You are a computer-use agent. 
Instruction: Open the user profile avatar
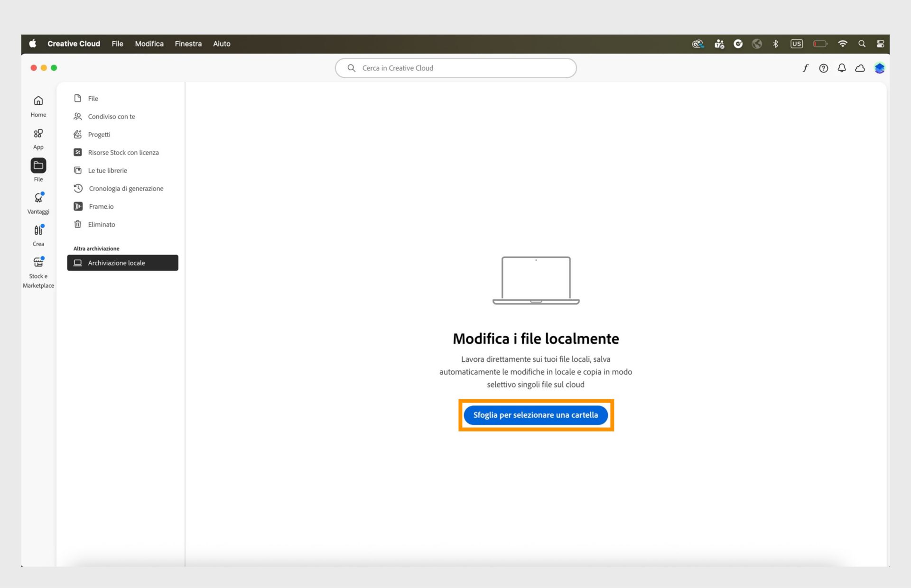[x=879, y=68]
